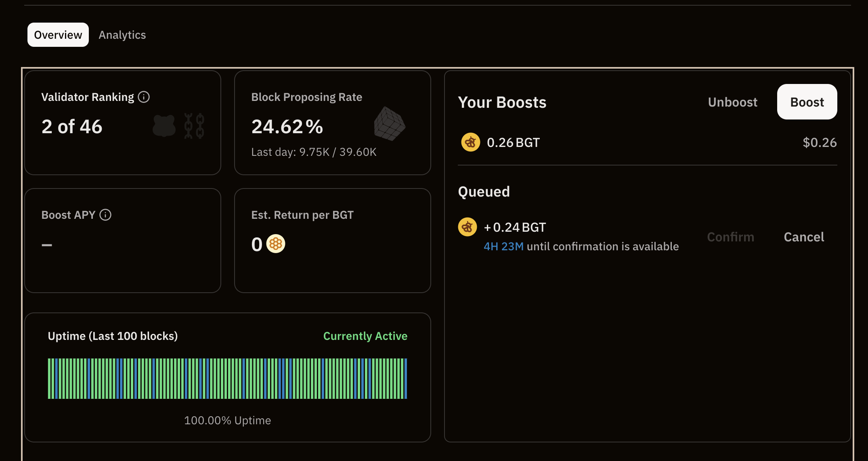
Task: Switch to the Analytics tab
Action: [122, 35]
